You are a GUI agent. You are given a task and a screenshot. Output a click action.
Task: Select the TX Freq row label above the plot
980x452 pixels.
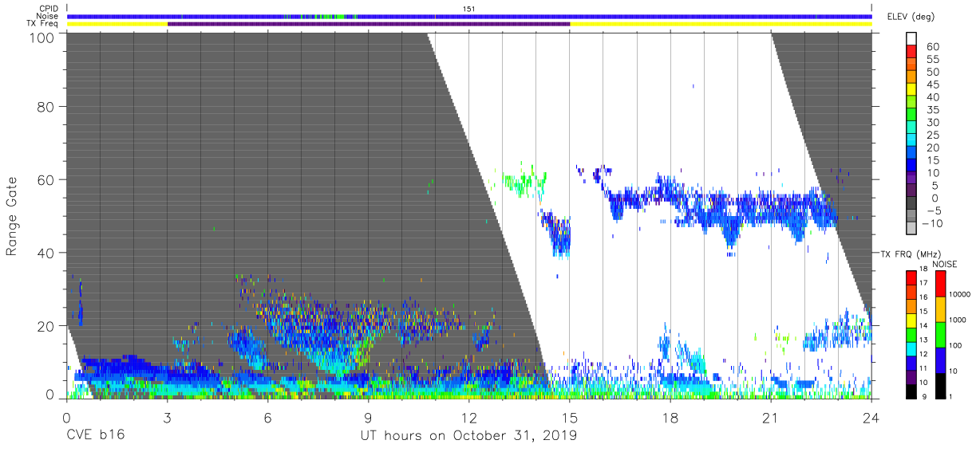pyautogui.click(x=43, y=23)
